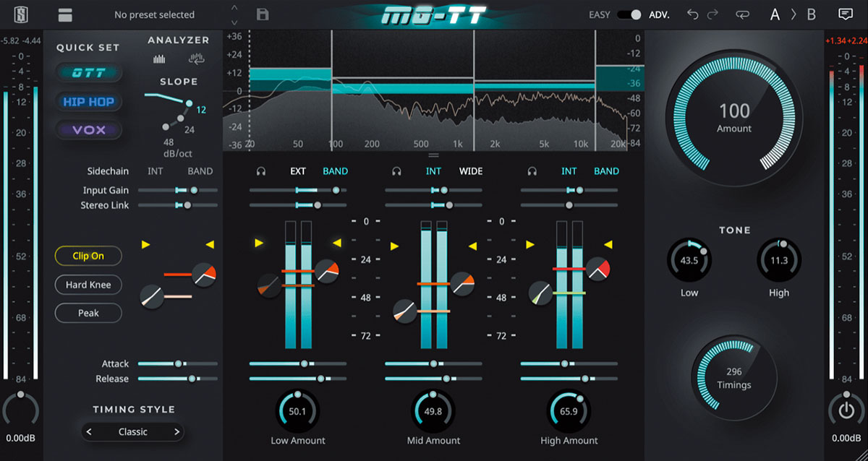Click low band left yellow arrow
Viewport: 868px width, 461px height.
point(259,244)
